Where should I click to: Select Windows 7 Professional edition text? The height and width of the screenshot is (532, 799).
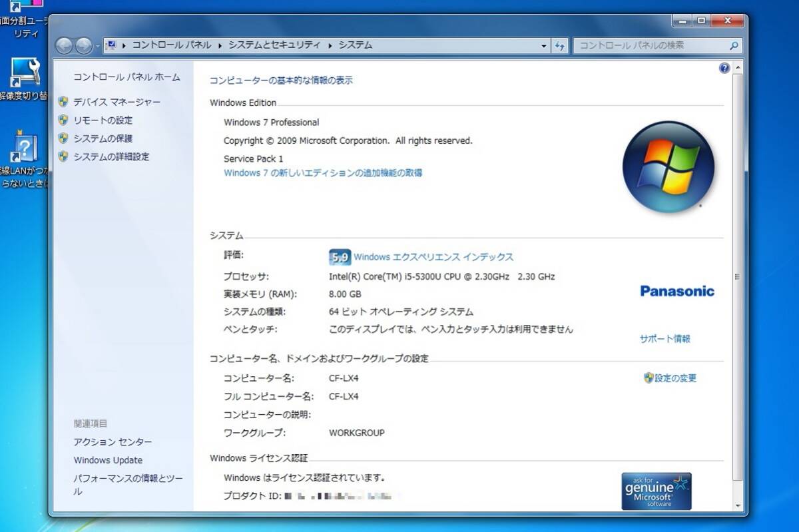pos(271,123)
